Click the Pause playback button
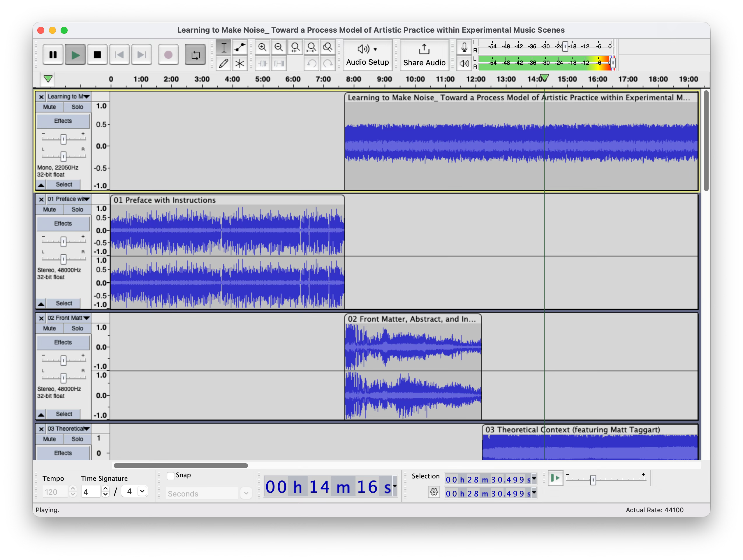The height and width of the screenshot is (560, 743). click(53, 55)
